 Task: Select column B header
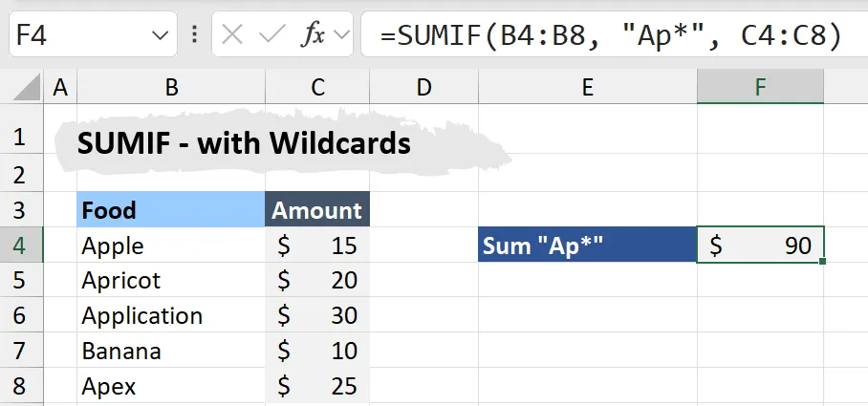[x=171, y=88]
